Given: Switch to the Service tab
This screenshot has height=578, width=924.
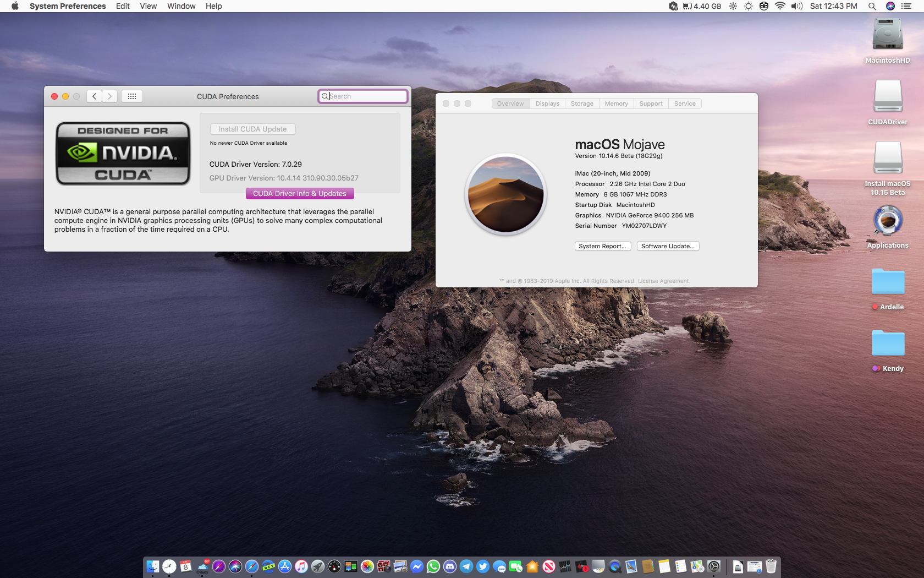Looking at the screenshot, I should [x=685, y=103].
